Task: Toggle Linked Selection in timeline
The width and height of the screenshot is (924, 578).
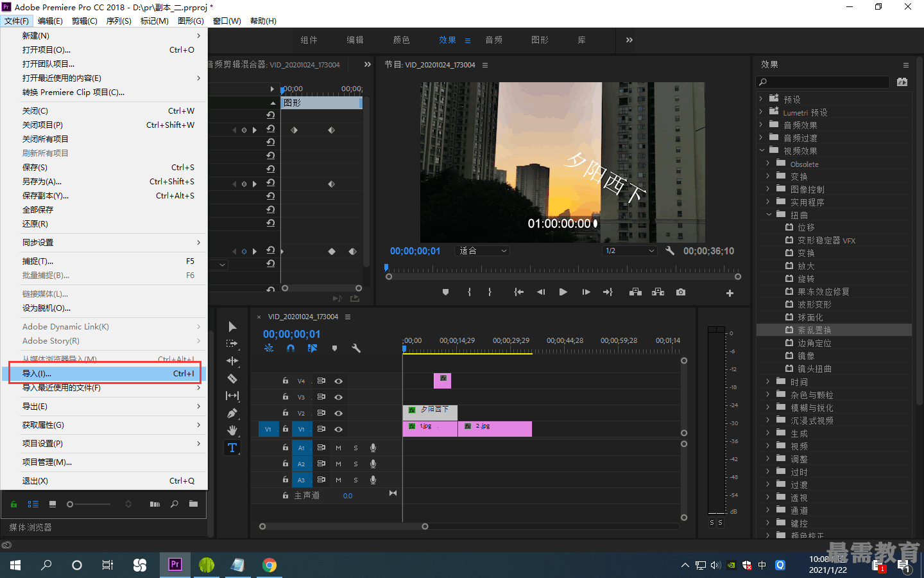Action: tap(312, 348)
